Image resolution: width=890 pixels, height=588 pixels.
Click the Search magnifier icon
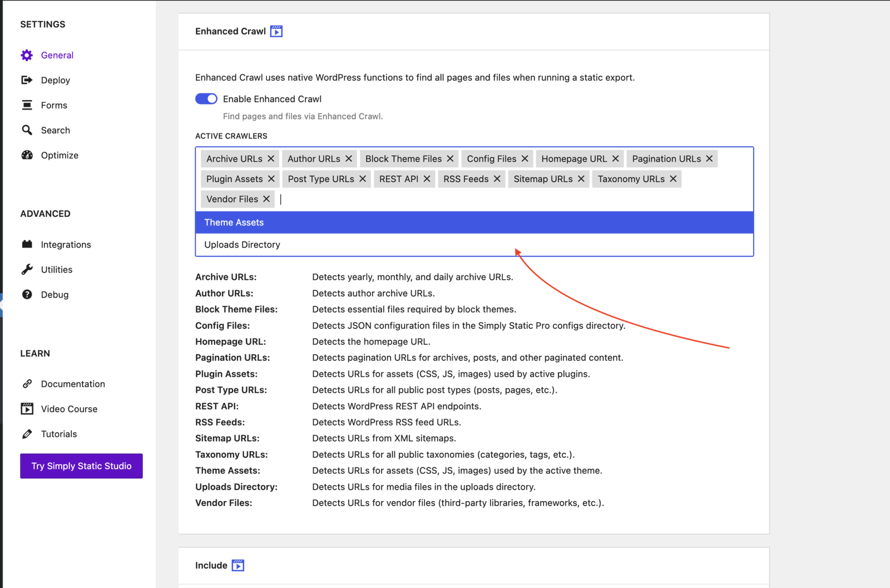(26, 130)
